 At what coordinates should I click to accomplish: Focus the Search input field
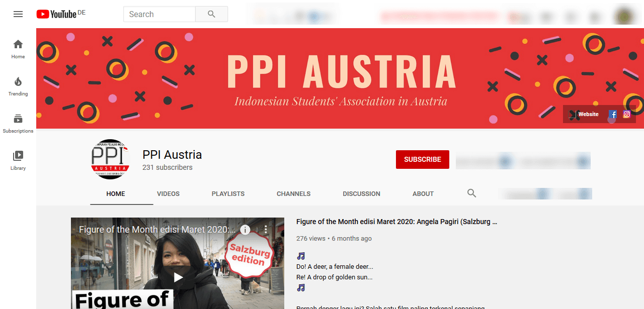[159, 14]
